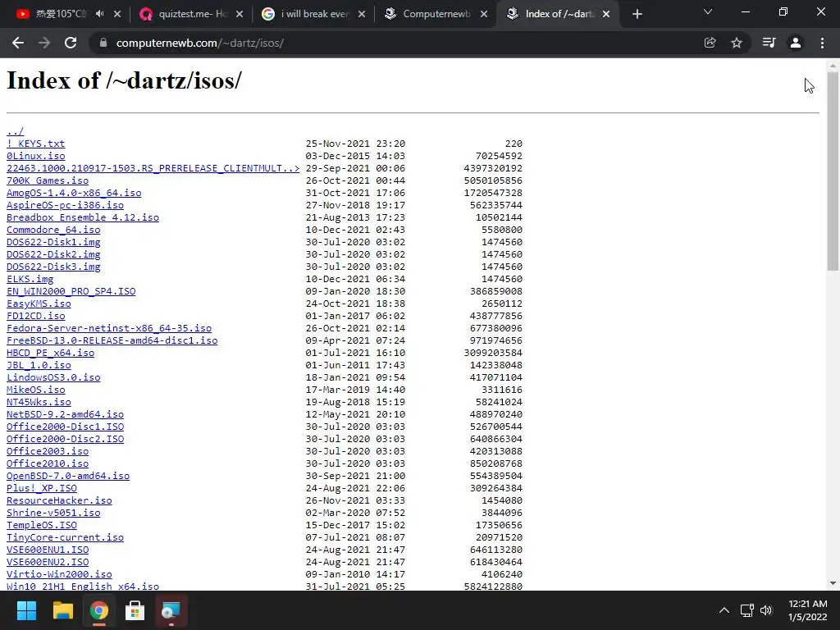Click the forward navigation arrow
This screenshot has width=840, height=630.
point(44,43)
